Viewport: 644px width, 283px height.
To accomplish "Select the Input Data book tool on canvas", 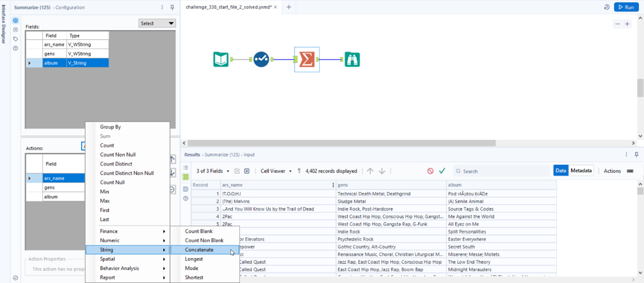I will [x=221, y=59].
